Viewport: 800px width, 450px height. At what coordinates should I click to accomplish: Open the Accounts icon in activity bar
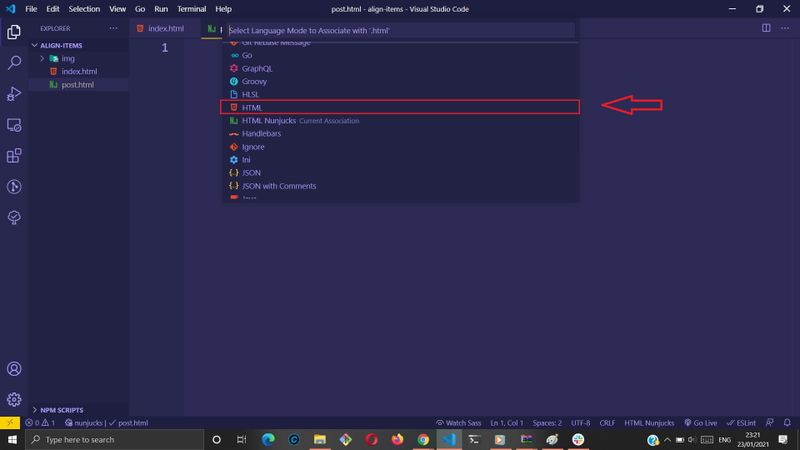[x=14, y=369]
